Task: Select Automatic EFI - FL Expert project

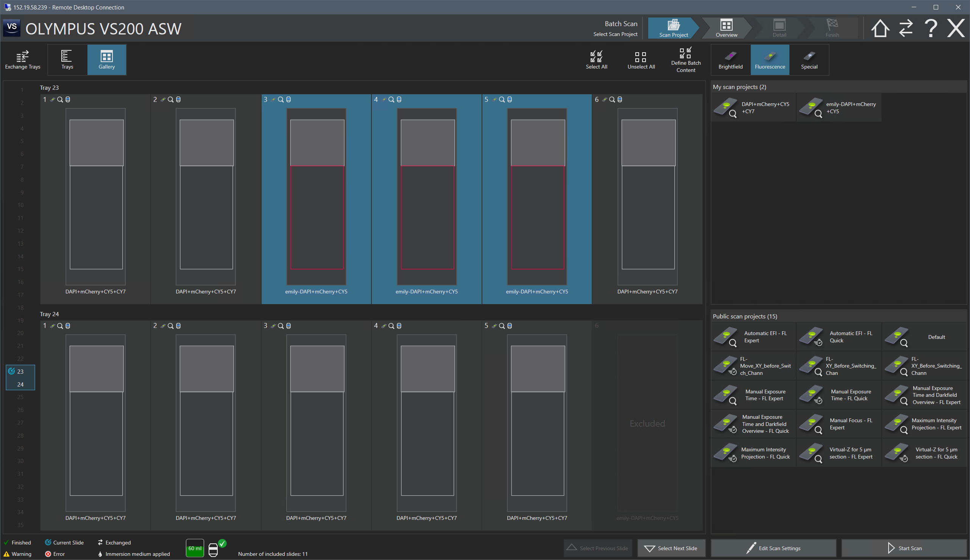Action: [753, 337]
